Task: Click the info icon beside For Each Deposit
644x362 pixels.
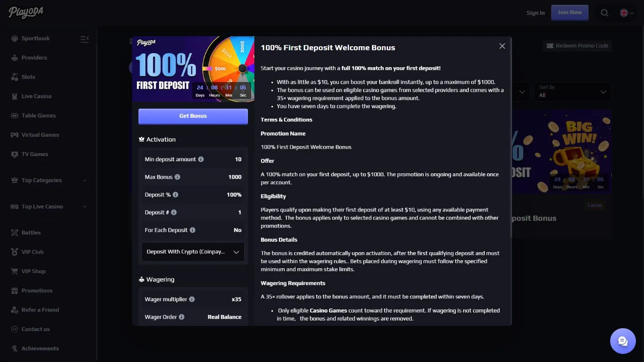Action: click(192, 230)
